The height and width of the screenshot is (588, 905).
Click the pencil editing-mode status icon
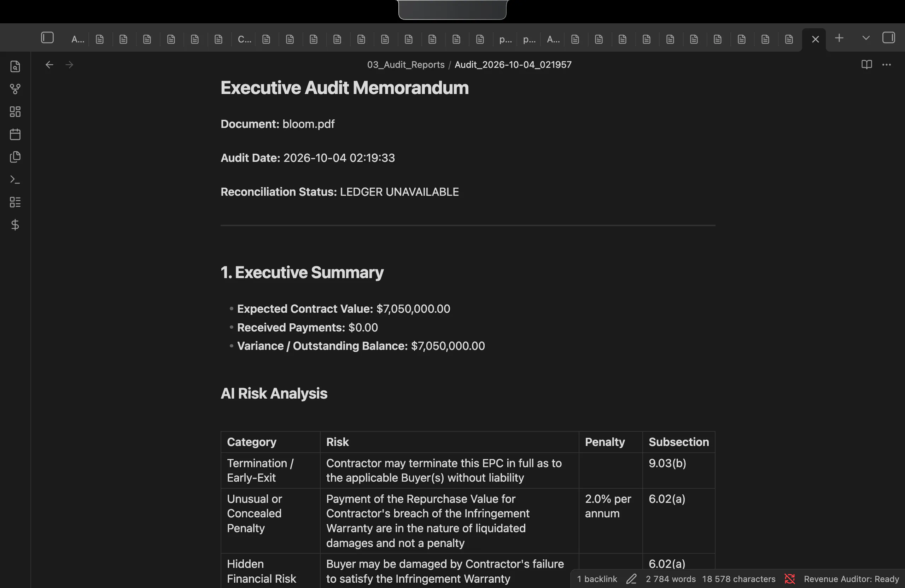point(631,579)
